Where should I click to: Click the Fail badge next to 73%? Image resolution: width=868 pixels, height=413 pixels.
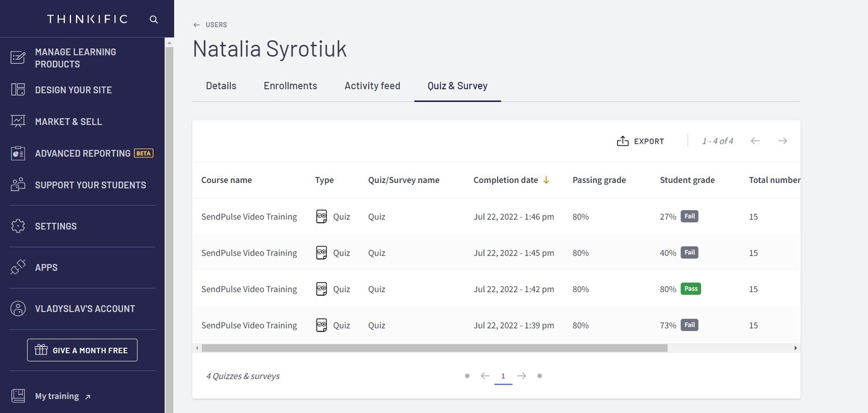coord(689,325)
